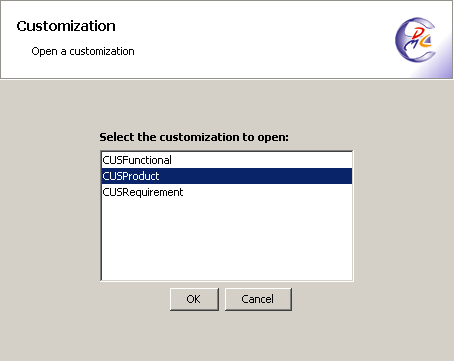The image size is (454, 361).
Task: Click the red letter D in the logo
Action: click(x=419, y=33)
